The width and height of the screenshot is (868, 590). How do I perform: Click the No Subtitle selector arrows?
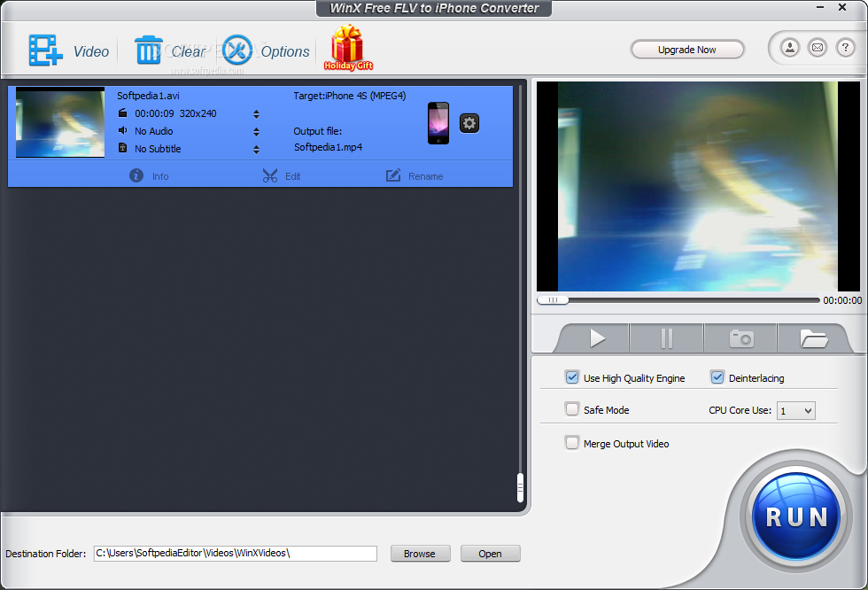tap(256, 150)
